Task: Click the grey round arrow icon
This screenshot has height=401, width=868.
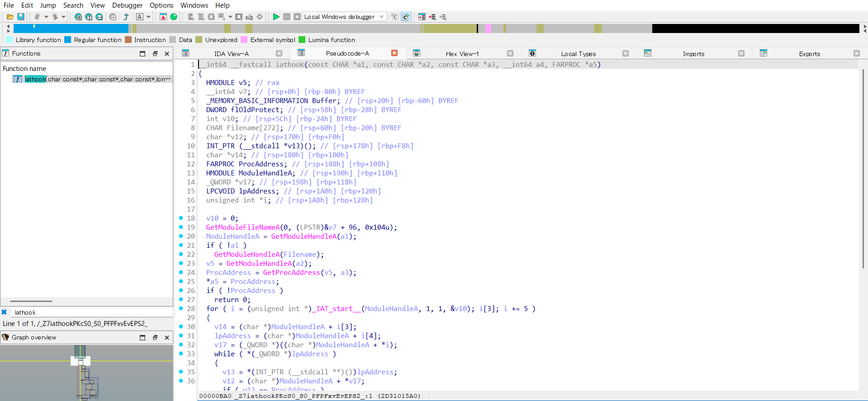Action: point(113,17)
